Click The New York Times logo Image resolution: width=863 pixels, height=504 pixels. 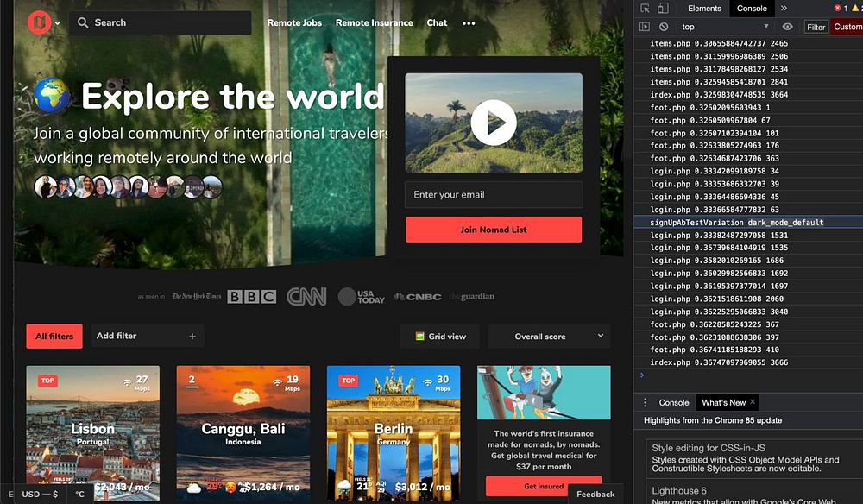pyautogui.click(x=197, y=297)
